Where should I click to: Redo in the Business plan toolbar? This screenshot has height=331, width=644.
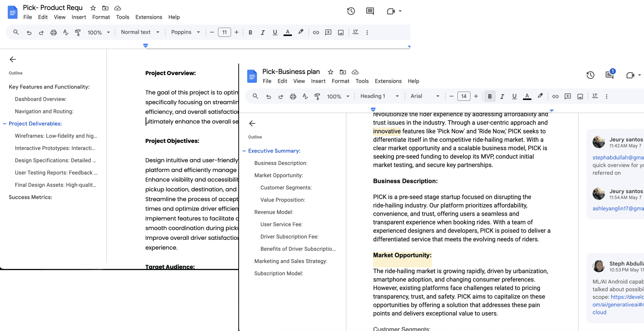coord(281,97)
